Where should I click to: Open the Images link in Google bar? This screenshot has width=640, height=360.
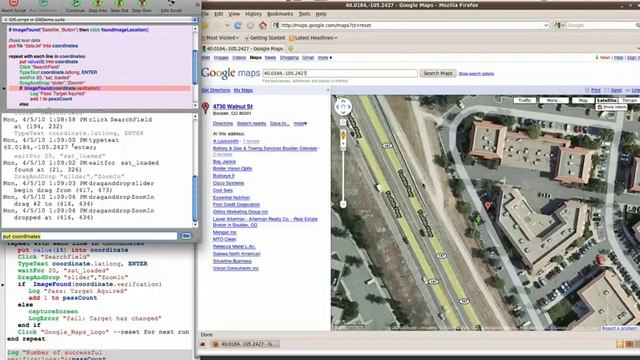pyautogui.click(x=221, y=58)
